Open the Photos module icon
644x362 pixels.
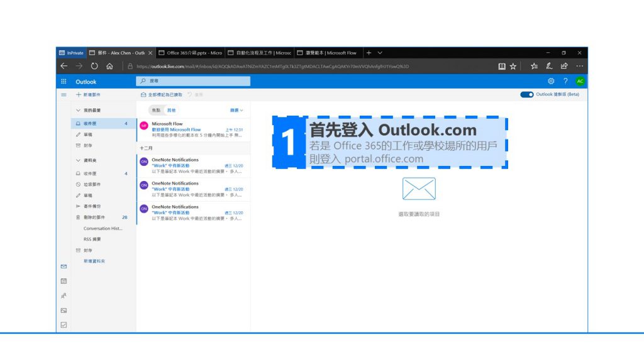(x=64, y=310)
